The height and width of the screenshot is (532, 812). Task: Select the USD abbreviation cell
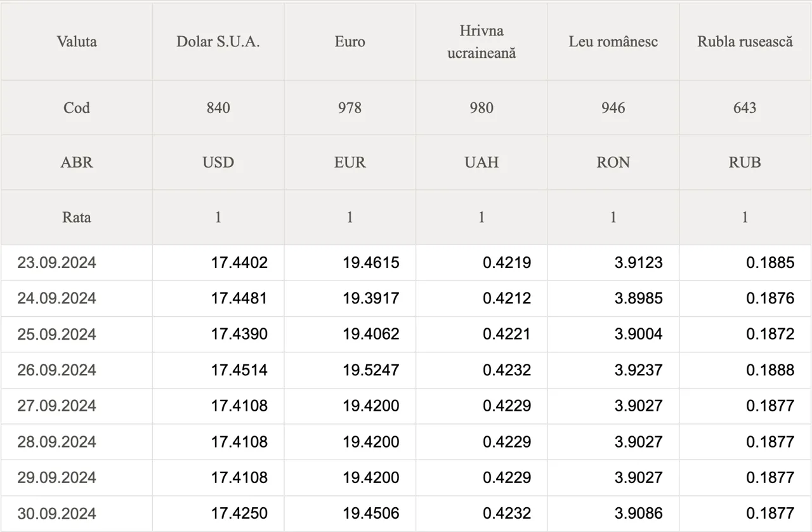point(218,163)
